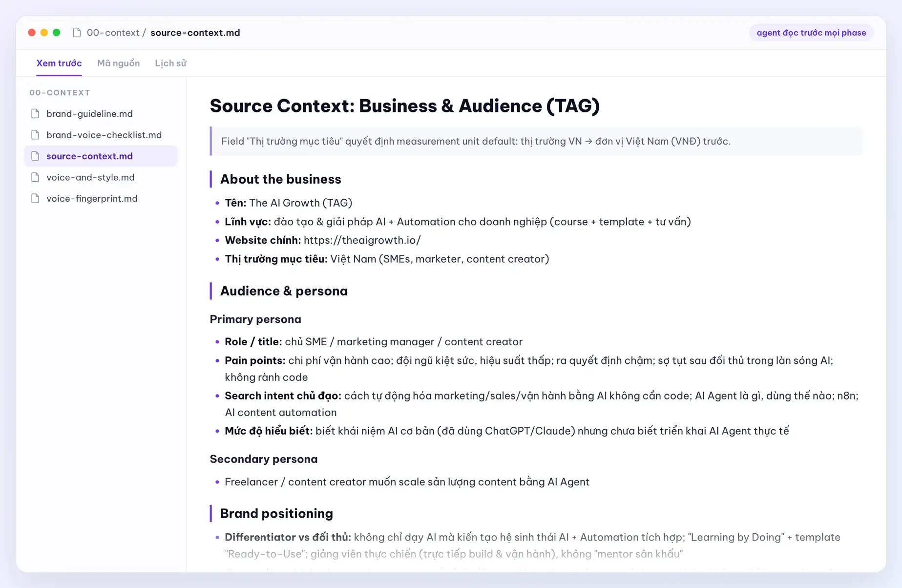Click the 'agent đọc trước mọi phase' badge
This screenshot has width=902, height=588.
[811, 33]
